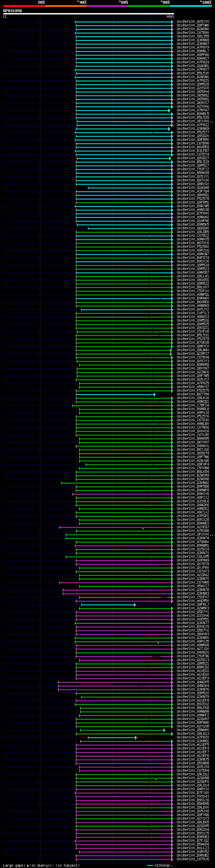Screen dimensions: 215x868
Task: Select the UniRef100_Q0PHA9 entry
Action: point(193,560)
